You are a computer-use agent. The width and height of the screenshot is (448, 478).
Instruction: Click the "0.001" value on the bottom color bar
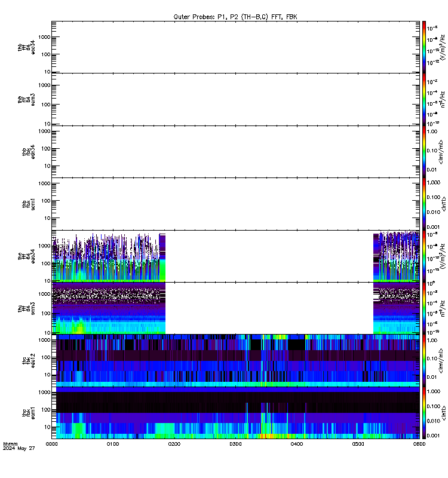434,436
